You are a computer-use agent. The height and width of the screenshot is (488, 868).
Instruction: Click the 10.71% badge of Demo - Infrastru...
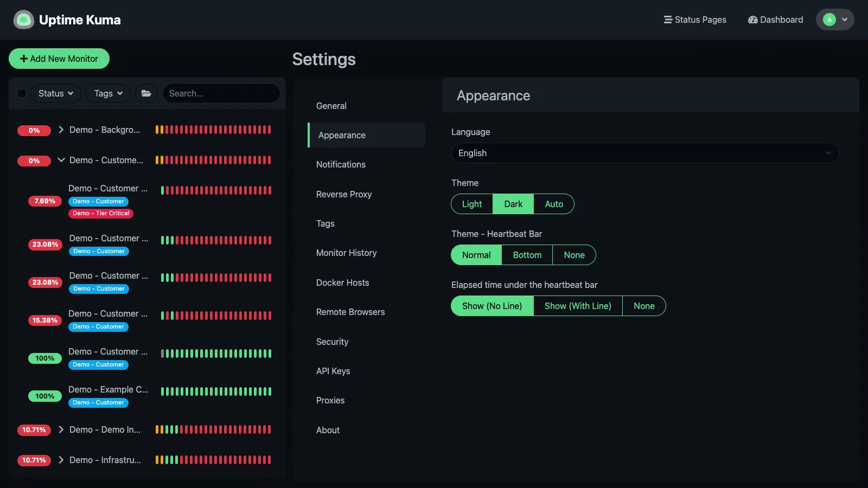pos(34,460)
